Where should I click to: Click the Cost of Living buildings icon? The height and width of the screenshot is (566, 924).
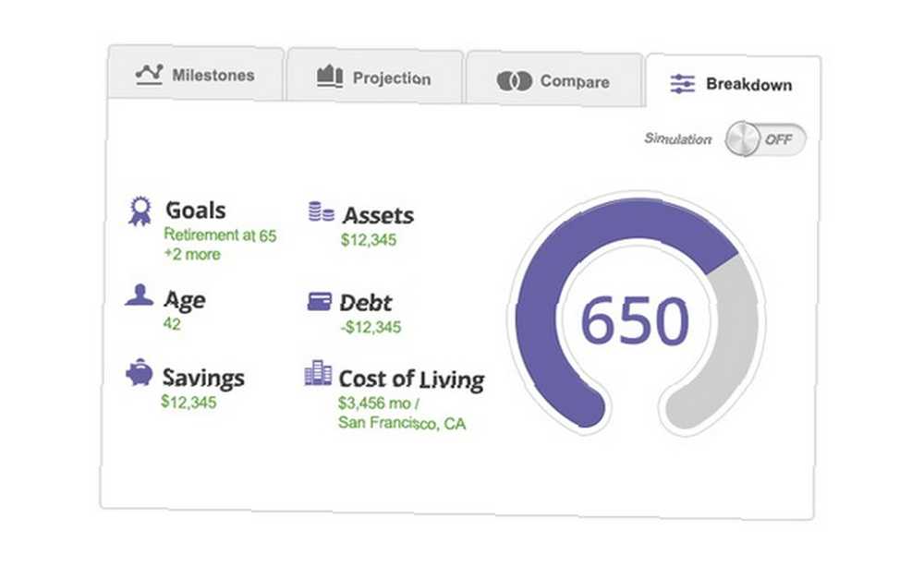[x=318, y=373]
